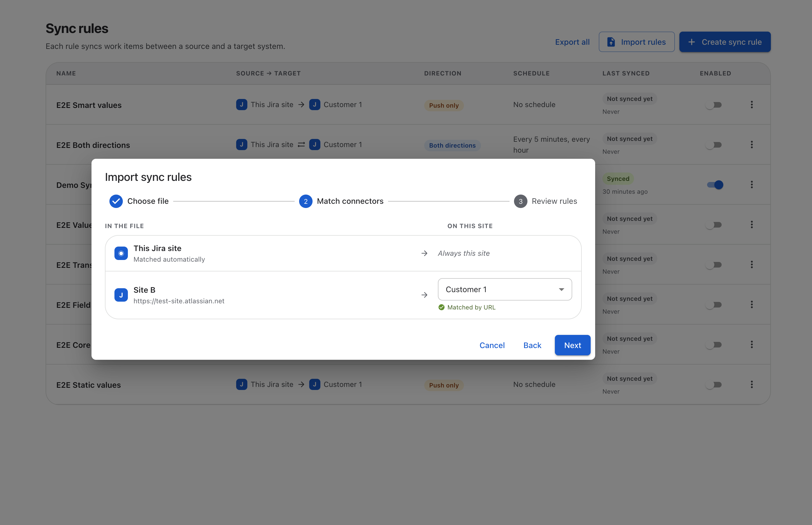Open more actions menu for E2E Static values
This screenshot has height=525, width=812.
(x=751, y=385)
